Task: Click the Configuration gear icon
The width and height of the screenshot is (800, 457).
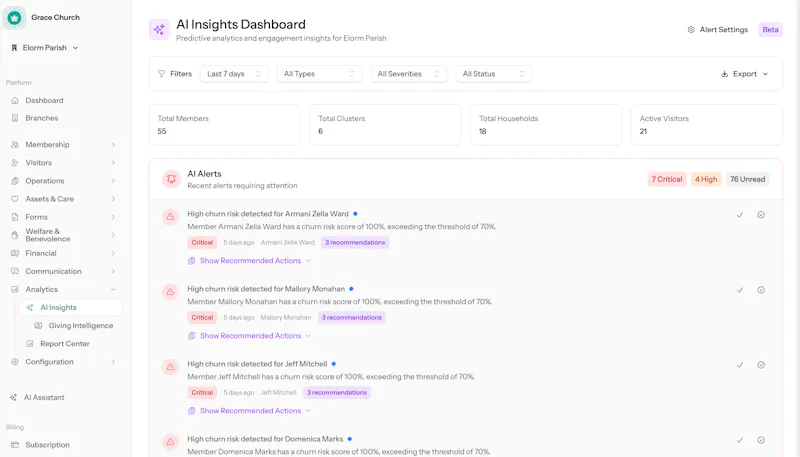Action: [x=15, y=362]
